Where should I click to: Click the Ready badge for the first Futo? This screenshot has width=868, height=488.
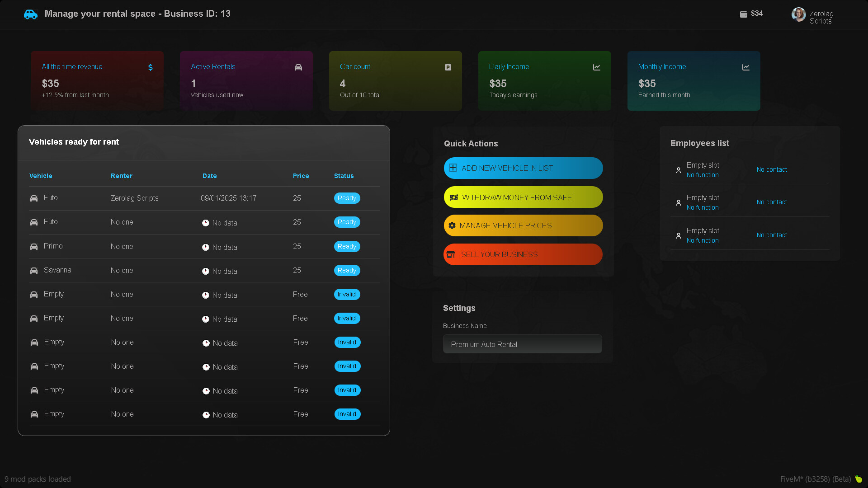(x=347, y=198)
